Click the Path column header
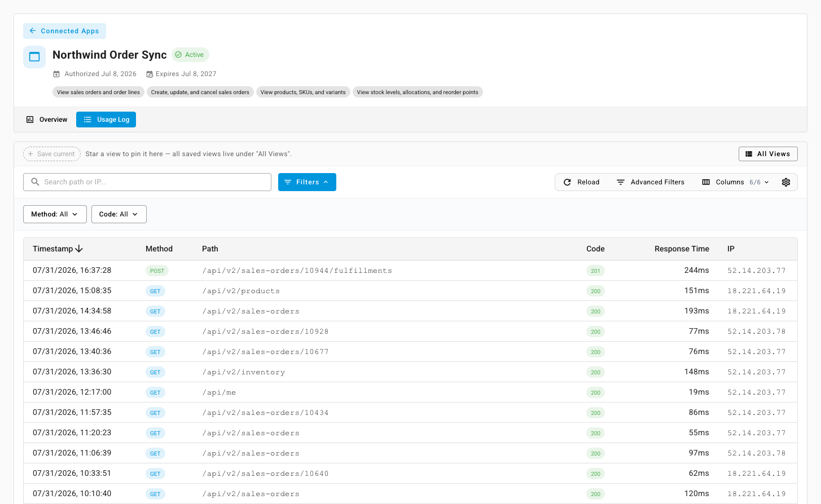This screenshot has width=821, height=504. (210, 249)
